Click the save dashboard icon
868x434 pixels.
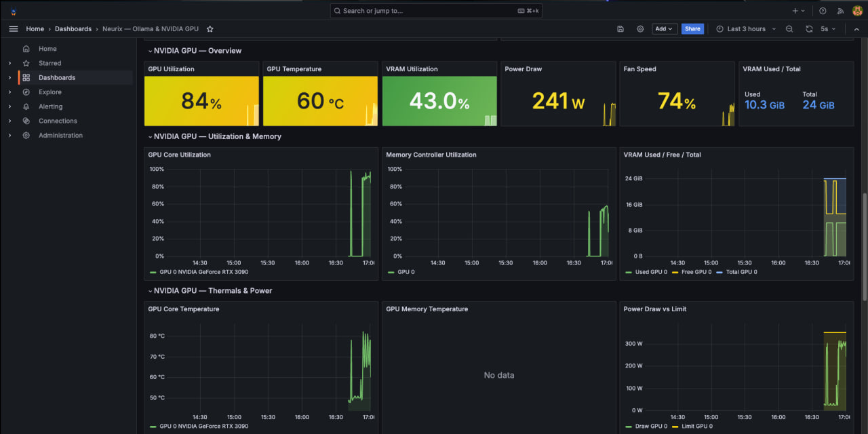click(x=620, y=29)
